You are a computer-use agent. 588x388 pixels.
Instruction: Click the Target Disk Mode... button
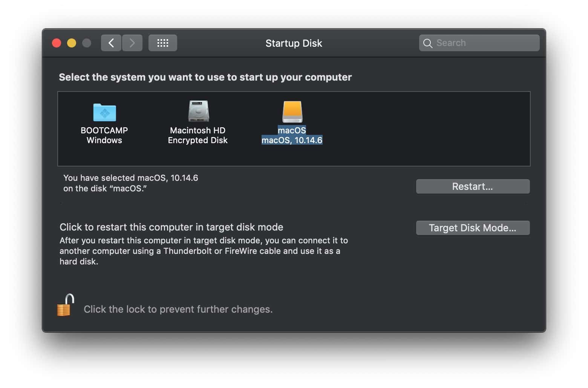(x=473, y=228)
